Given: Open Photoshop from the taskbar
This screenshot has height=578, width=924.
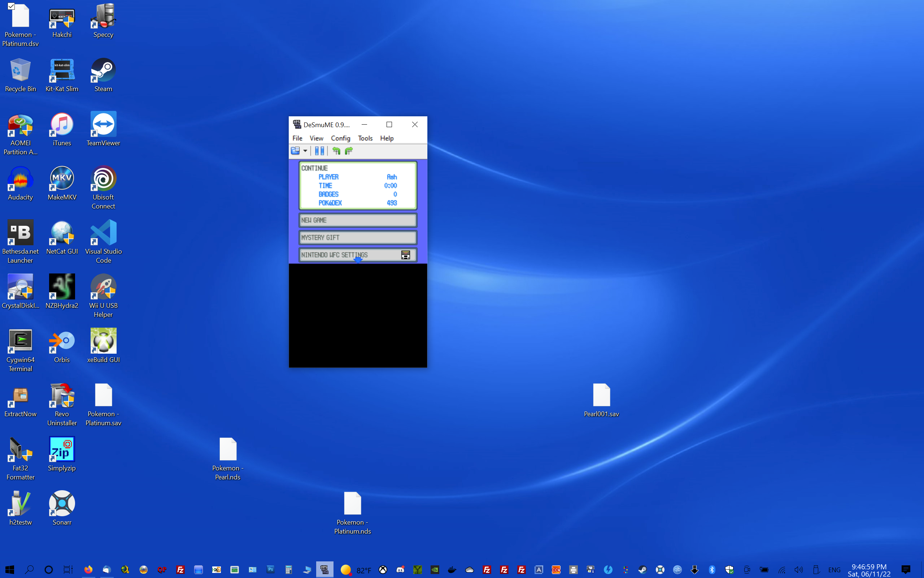Looking at the screenshot, I should coord(271,570).
